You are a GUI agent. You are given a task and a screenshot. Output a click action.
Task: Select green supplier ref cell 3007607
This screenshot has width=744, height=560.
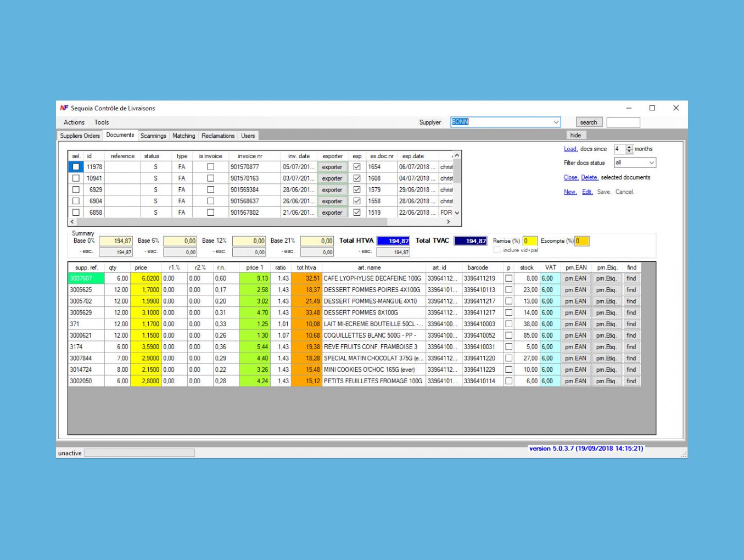click(x=86, y=278)
